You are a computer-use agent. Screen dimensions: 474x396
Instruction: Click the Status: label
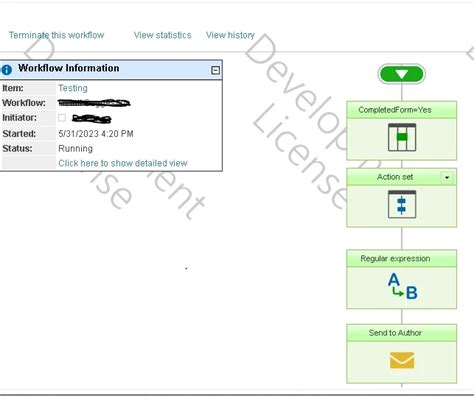point(17,148)
